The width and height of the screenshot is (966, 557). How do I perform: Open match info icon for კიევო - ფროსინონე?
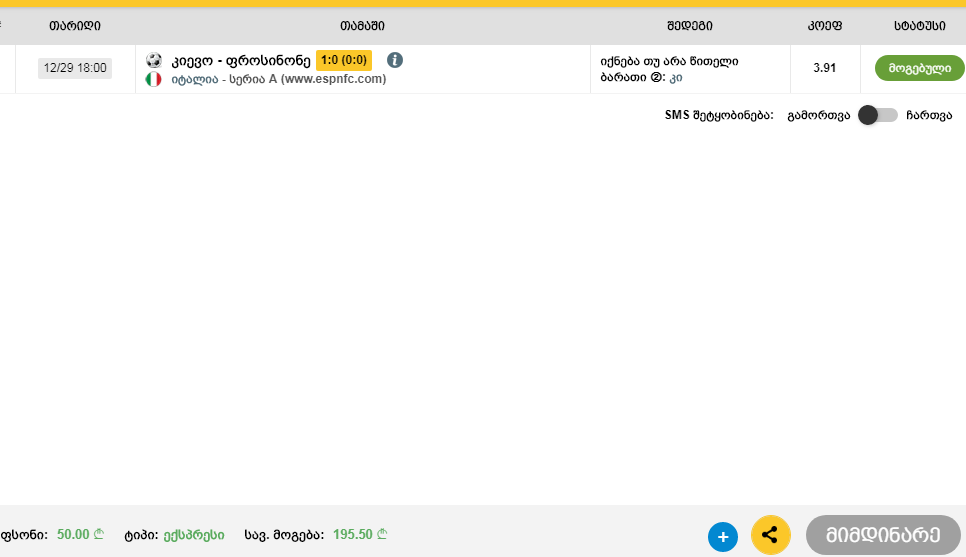click(395, 60)
